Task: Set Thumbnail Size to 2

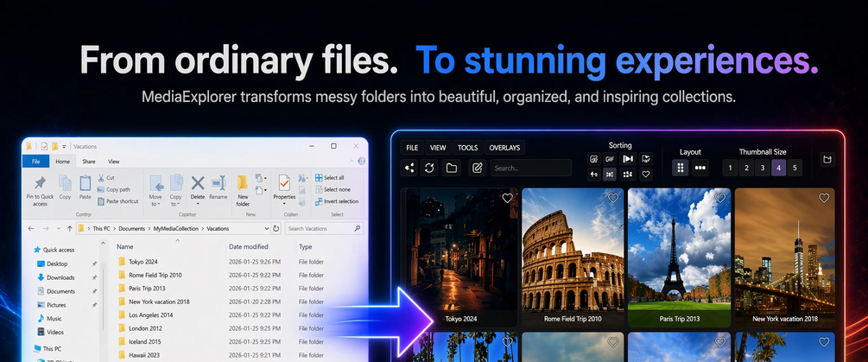Action: pyautogui.click(x=747, y=168)
